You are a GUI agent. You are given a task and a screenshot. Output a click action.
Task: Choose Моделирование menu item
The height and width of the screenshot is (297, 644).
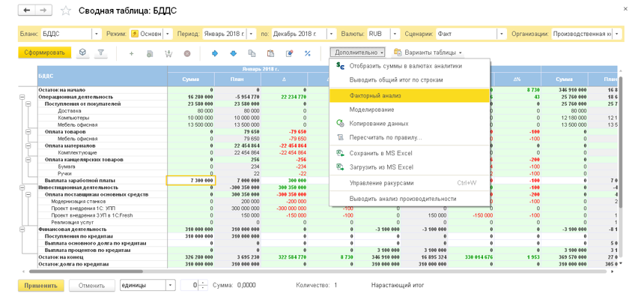tap(410, 109)
